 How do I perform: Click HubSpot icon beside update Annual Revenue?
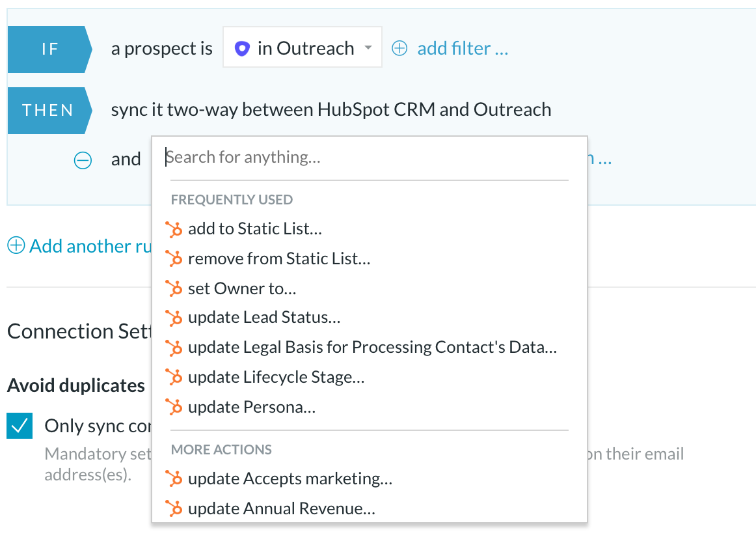click(174, 508)
